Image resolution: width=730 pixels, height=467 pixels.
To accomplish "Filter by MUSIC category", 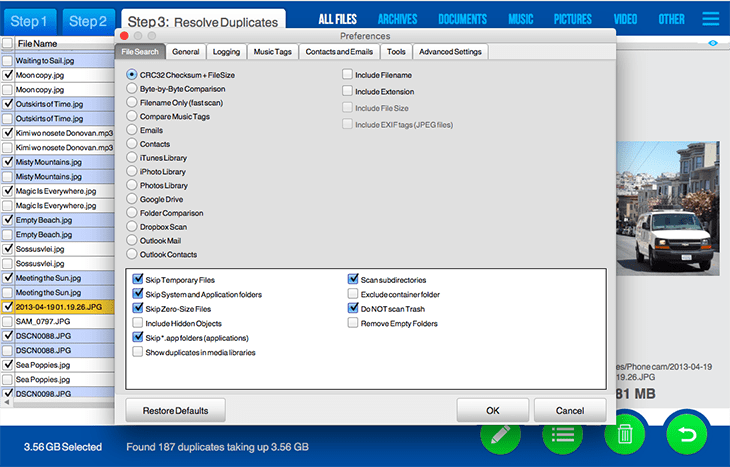I will coord(520,19).
